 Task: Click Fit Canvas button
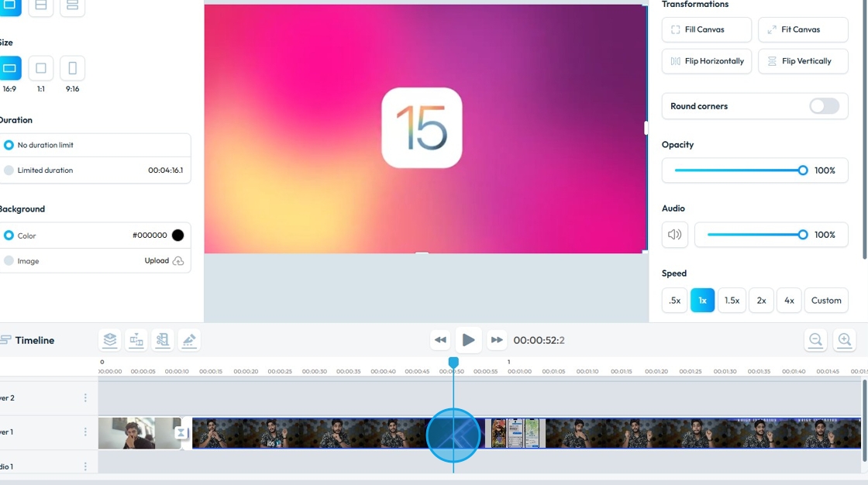(803, 30)
